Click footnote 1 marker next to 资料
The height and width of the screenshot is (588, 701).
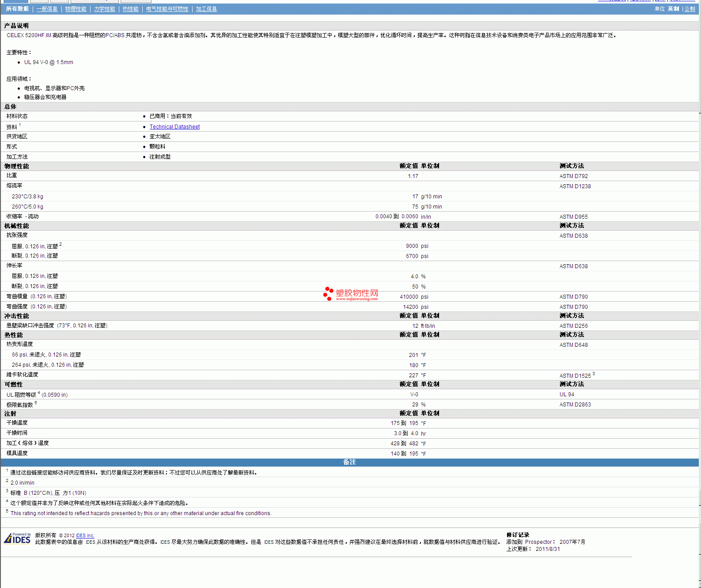[x=20, y=125]
